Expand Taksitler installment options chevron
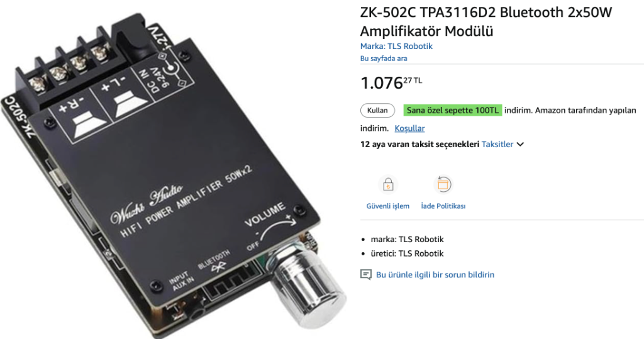 coord(520,144)
